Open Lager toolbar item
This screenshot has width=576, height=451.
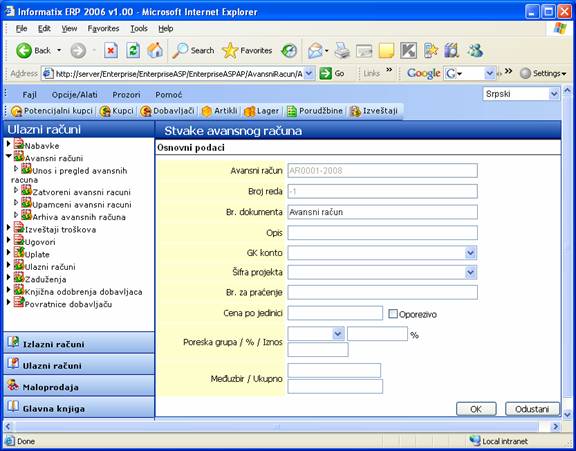tap(262, 111)
